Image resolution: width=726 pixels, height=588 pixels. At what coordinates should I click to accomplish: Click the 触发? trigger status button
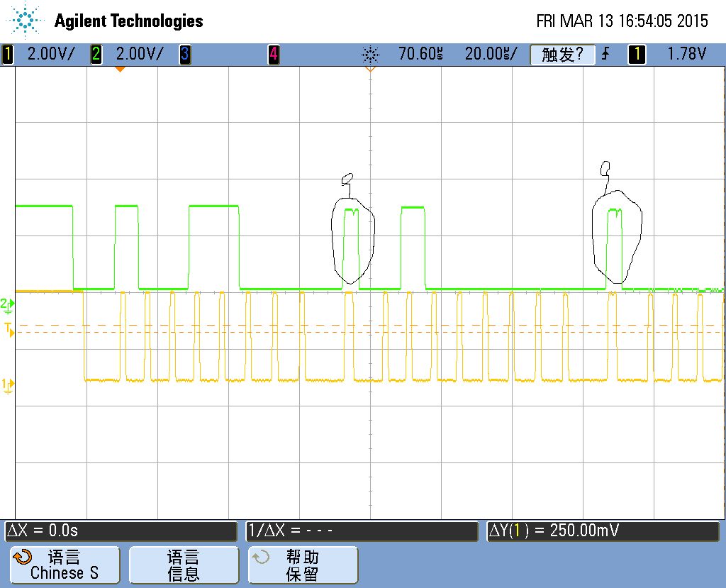(x=562, y=55)
